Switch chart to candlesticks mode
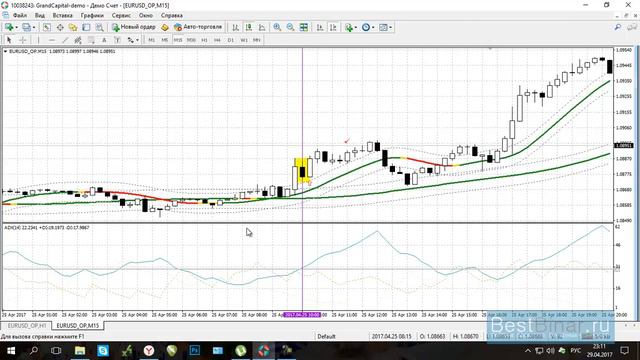 coord(249,27)
